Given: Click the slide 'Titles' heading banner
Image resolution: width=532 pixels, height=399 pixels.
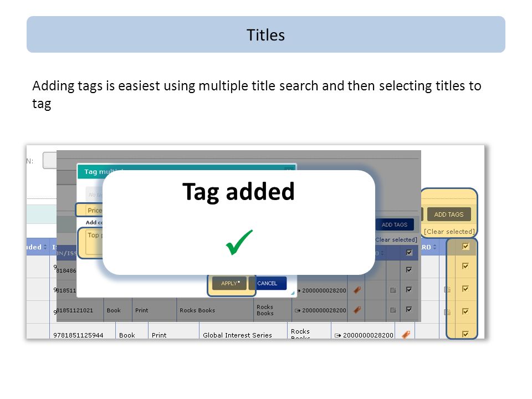Looking at the screenshot, I should 265,34.
